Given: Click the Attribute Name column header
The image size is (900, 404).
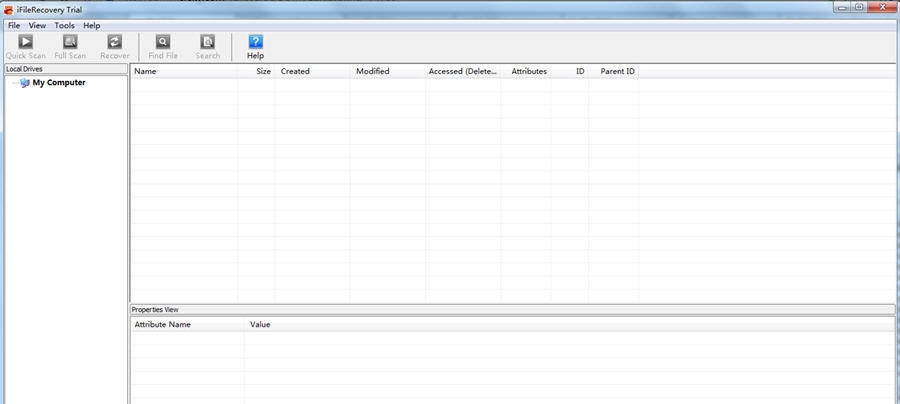Looking at the screenshot, I should coord(187,324).
